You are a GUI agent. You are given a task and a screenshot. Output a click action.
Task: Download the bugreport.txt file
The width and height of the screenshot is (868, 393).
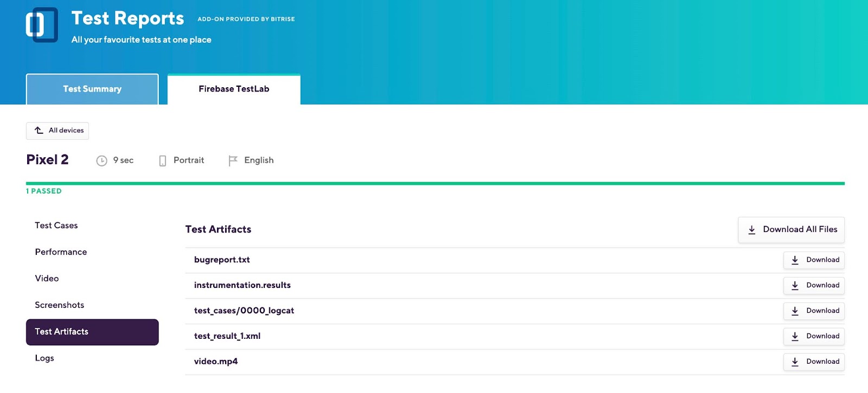coord(814,260)
